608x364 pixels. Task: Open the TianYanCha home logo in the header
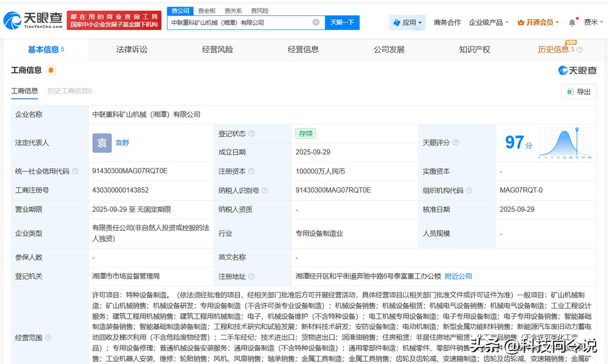click(33, 20)
